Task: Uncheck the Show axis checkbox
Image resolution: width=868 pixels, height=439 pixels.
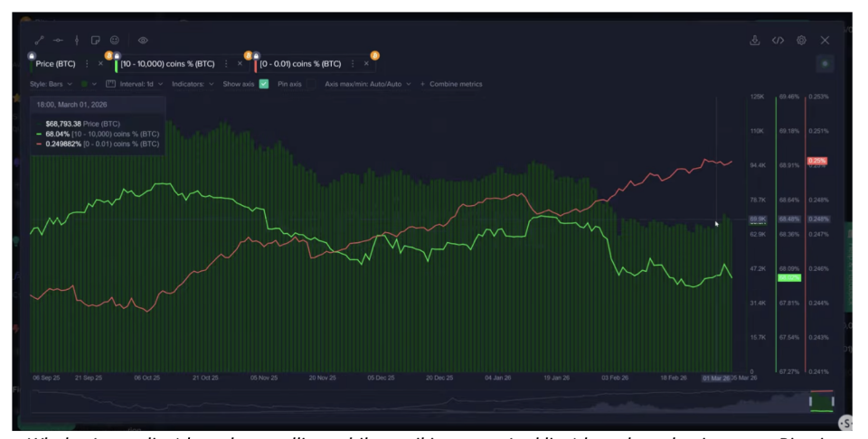Action: coord(264,84)
